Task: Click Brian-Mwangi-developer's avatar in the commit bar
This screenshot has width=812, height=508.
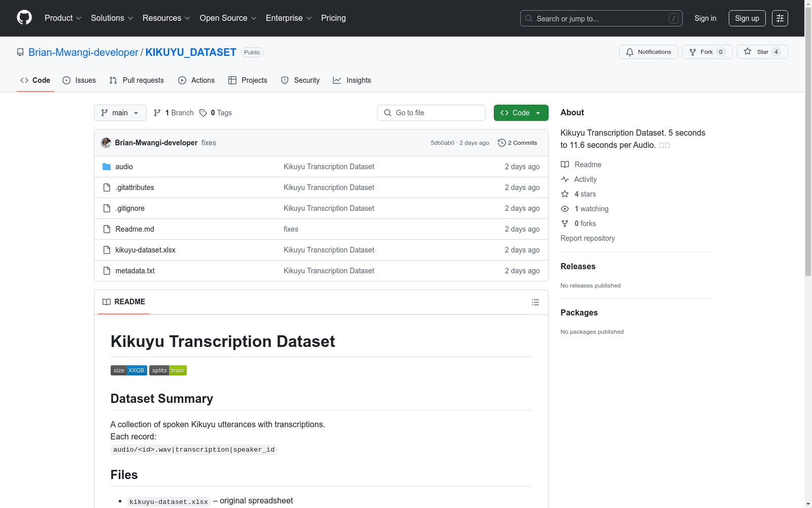Action: (106, 143)
